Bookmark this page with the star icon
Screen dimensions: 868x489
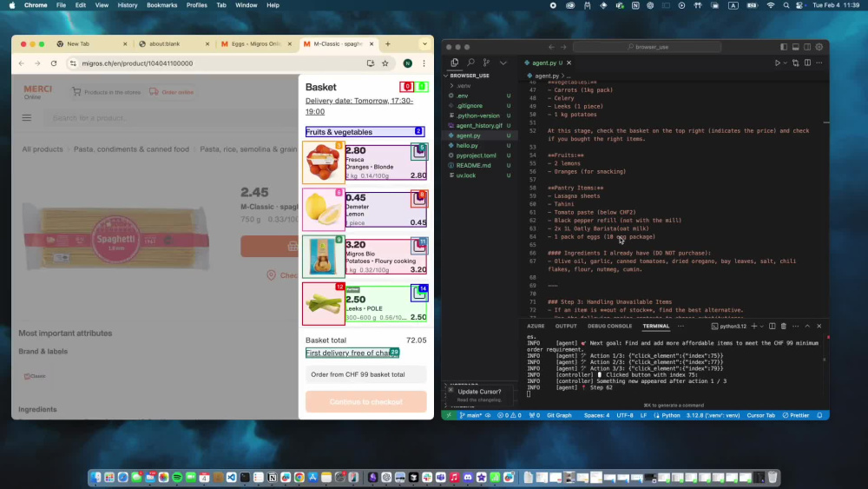pyautogui.click(x=385, y=63)
